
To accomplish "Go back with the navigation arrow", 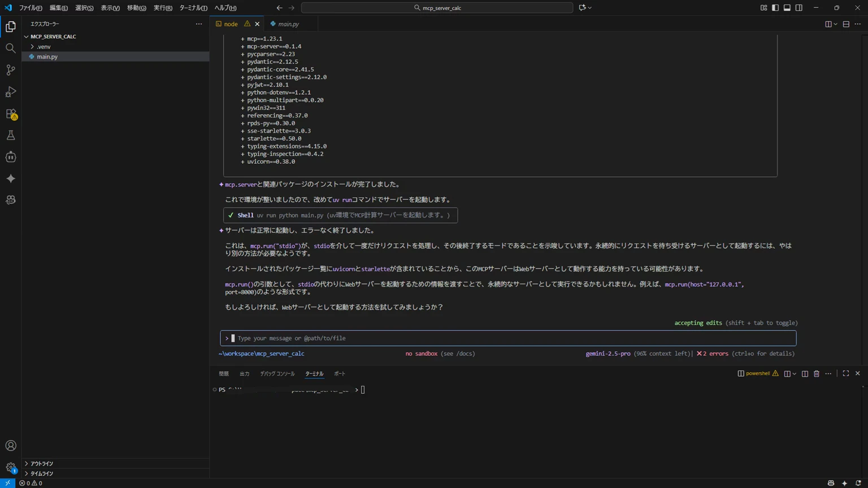I will tap(279, 8).
